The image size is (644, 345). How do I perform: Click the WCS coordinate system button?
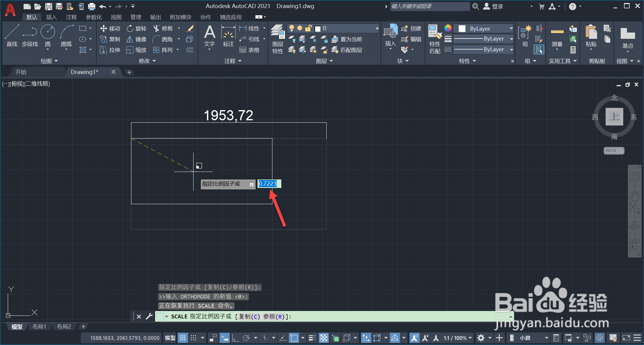614,150
